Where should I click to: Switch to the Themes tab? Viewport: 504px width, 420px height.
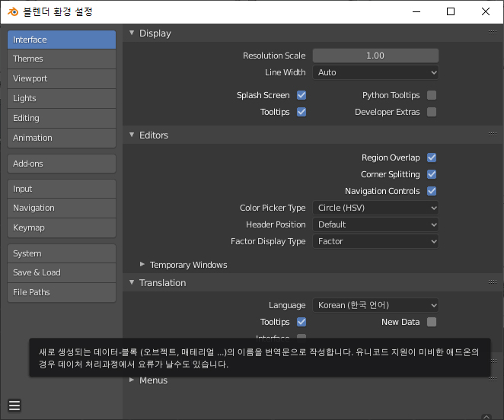click(x=62, y=59)
